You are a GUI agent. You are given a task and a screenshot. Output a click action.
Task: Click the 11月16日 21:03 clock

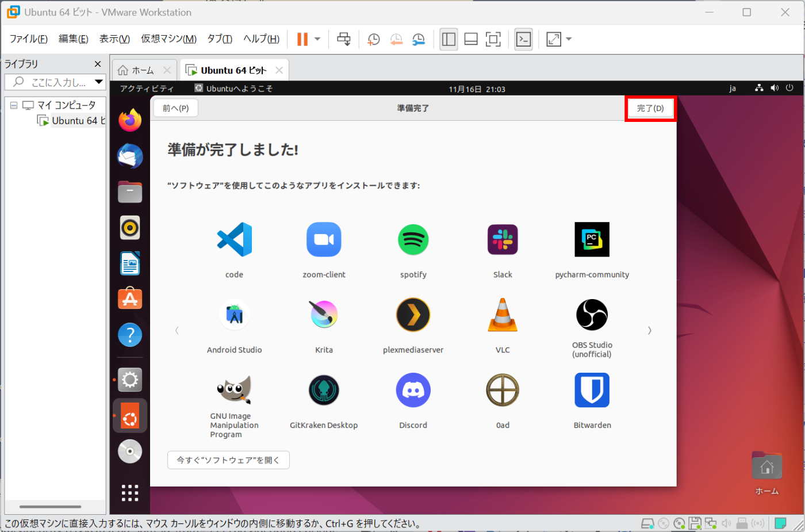(x=477, y=89)
